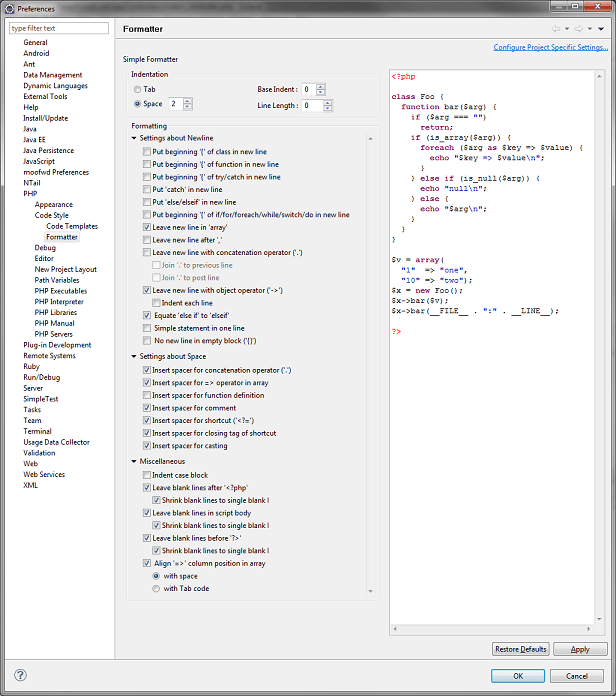The height and width of the screenshot is (696, 616).
Task: Select XML preferences category
Action: [31, 486]
